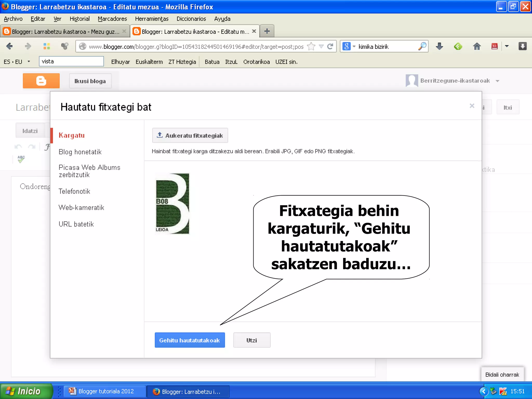Image resolution: width=532 pixels, height=399 pixels.
Task: Close the Hautatu fitxategi bat dialog
Action: point(472,106)
